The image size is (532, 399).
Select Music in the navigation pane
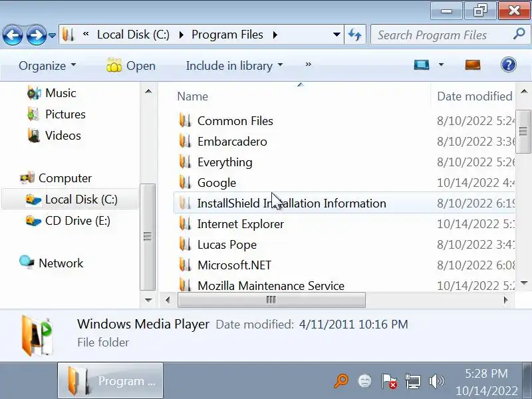(x=61, y=93)
